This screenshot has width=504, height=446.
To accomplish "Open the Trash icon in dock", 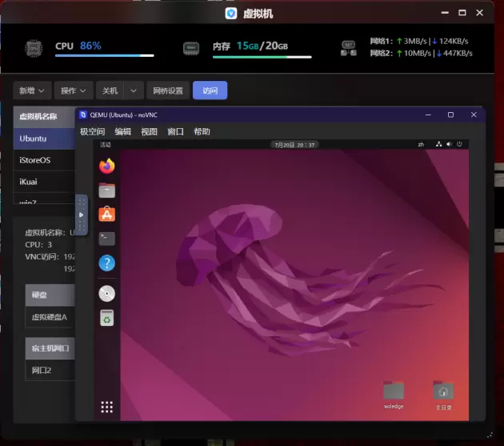I will tap(107, 317).
